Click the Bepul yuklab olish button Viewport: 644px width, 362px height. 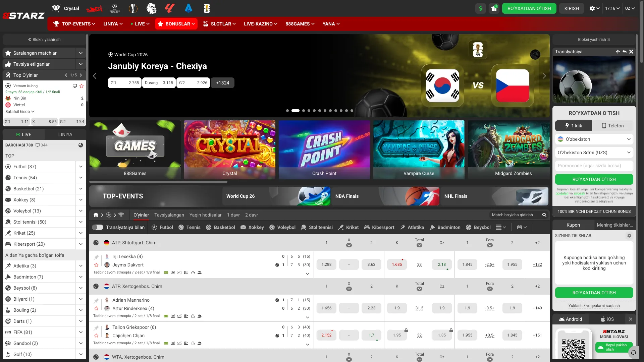click(x=614, y=347)
